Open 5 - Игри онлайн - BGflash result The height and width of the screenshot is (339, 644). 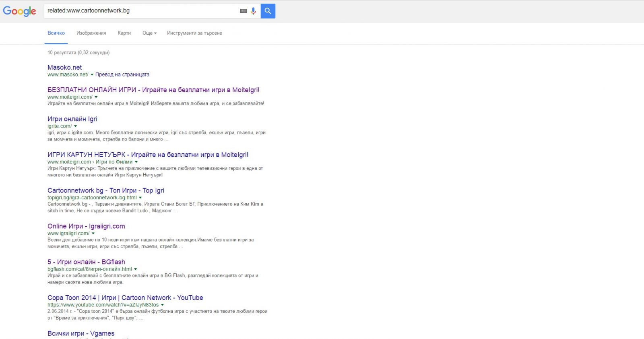(x=86, y=262)
